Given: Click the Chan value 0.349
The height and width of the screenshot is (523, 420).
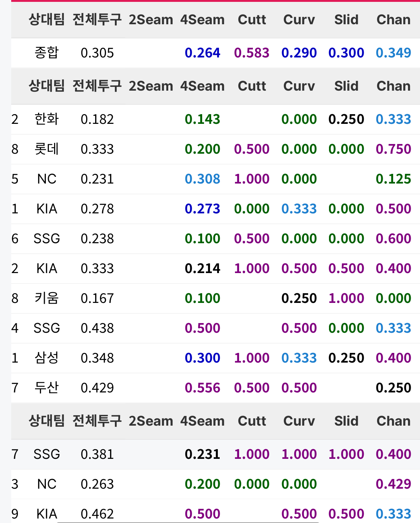Looking at the screenshot, I should coord(394,53).
